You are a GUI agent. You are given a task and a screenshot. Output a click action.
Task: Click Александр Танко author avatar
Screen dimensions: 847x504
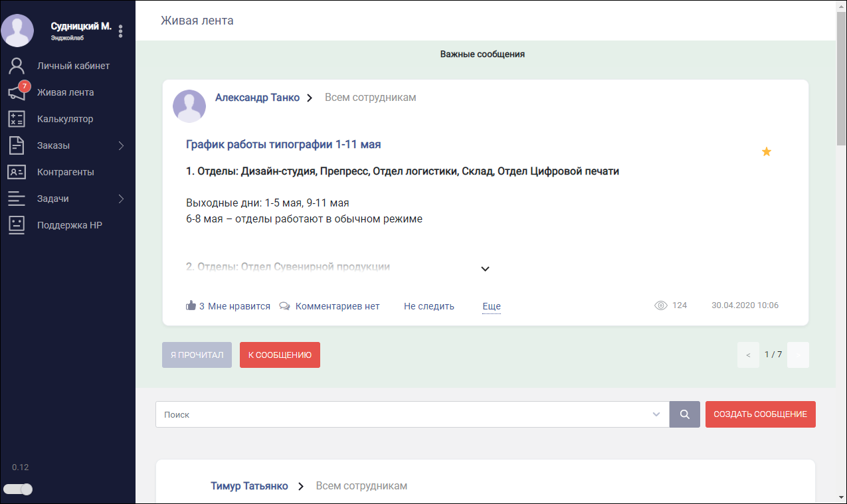pyautogui.click(x=189, y=106)
